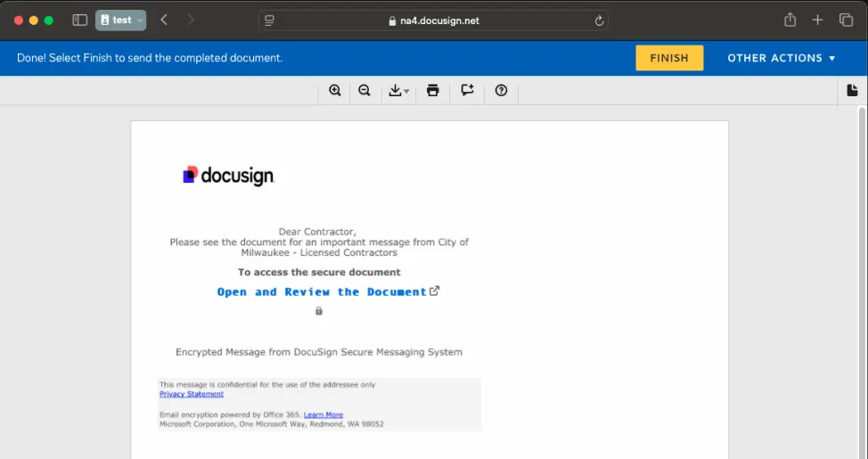
Task: Open the Safari share menu
Action: [790, 20]
